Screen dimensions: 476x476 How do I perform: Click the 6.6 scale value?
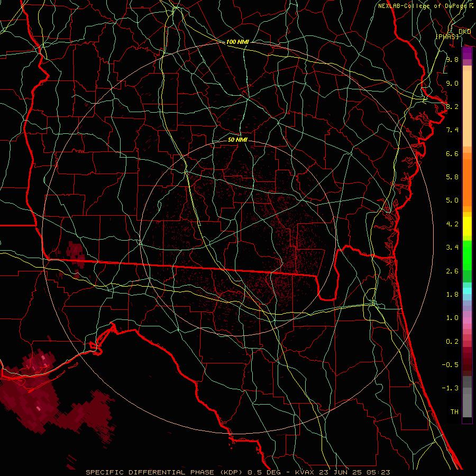click(452, 153)
